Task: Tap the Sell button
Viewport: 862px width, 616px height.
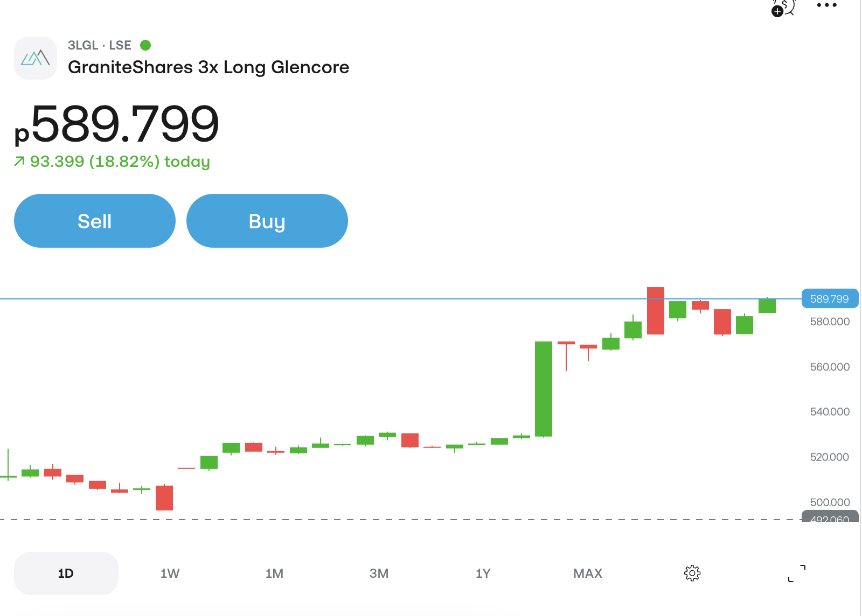Action: 95,221
